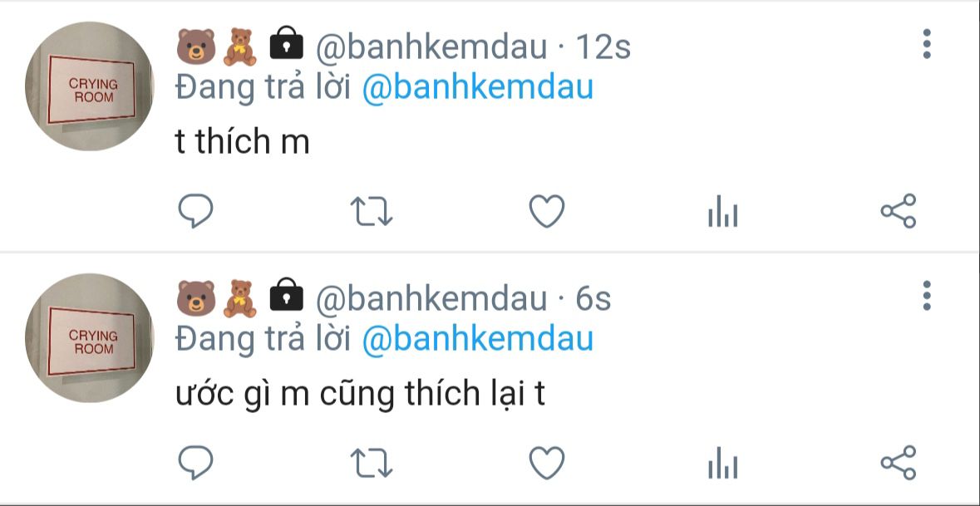Open the @banhkemdau handle on the 6s tweet

(431, 298)
